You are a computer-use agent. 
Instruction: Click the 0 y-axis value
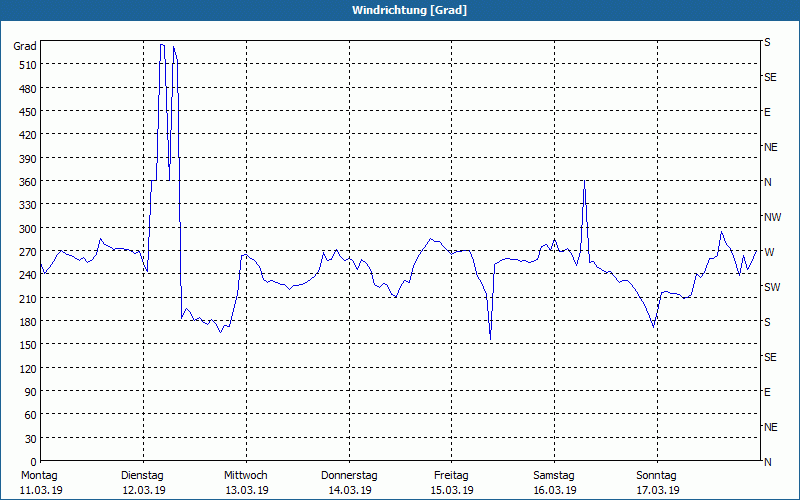point(34,462)
